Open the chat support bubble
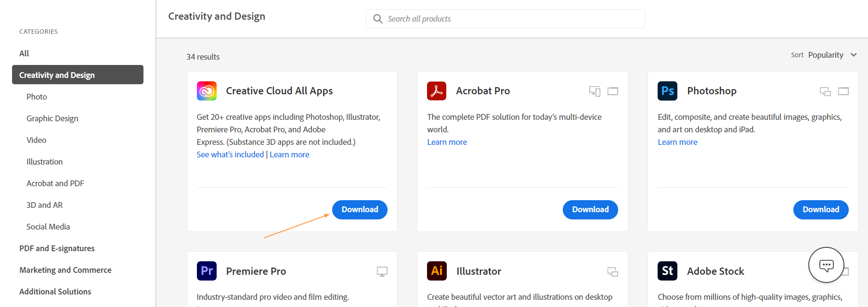The width and height of the screenshot is (868, 307). click(826, 265)
